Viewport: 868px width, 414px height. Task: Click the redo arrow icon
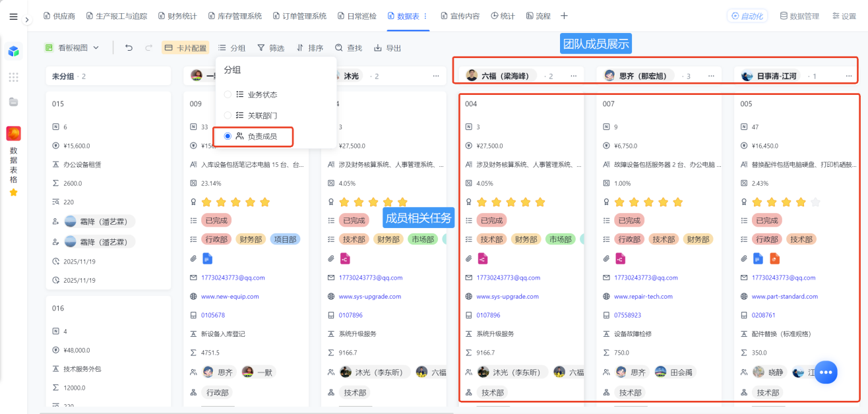pyautogui.click(x=148, y=47)
